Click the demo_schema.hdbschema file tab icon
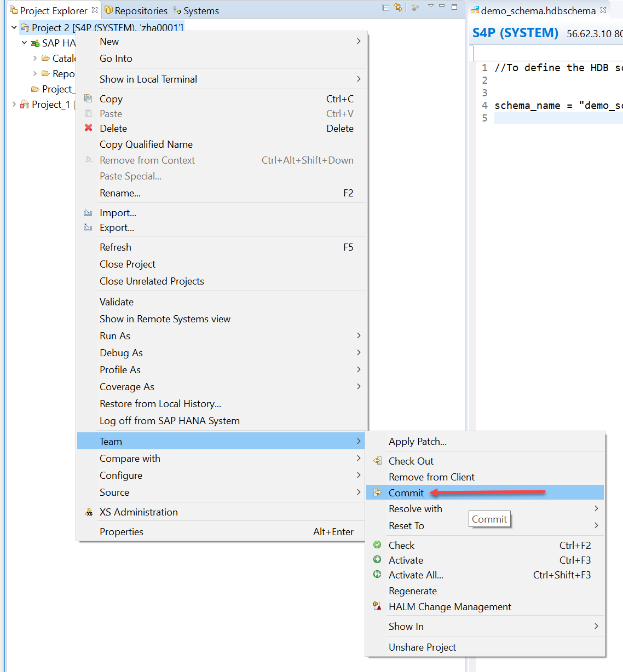Viewport: 623px width, 672px height. point(475,10)
